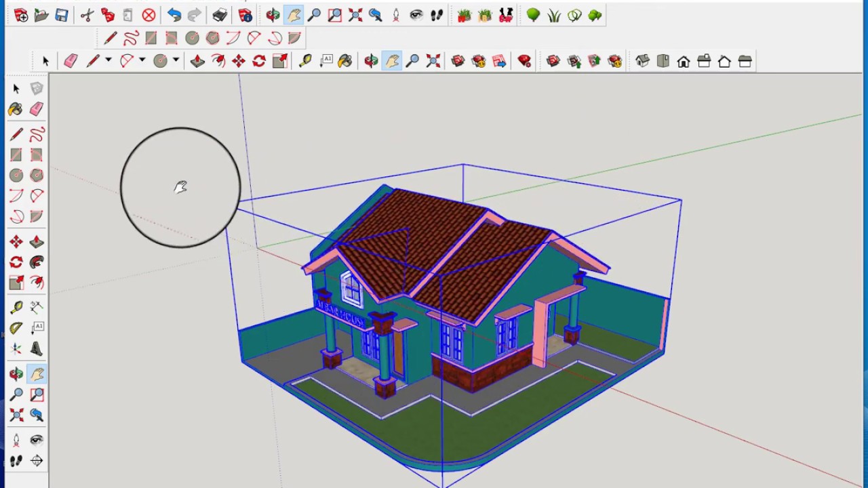The height and width of the screenshot is (488, 868).
Task: Select the Polygon tool in the left toolbar
Action: coord(37,175)
